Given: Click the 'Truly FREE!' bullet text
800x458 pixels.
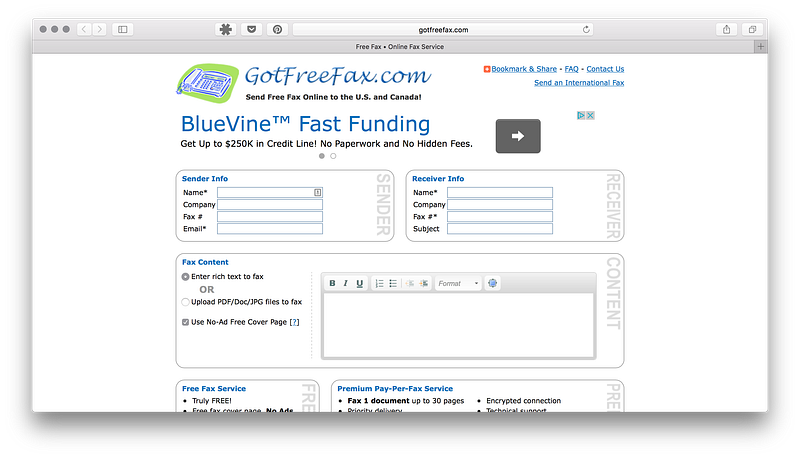Looking at the screenshot, I should 212,401.
